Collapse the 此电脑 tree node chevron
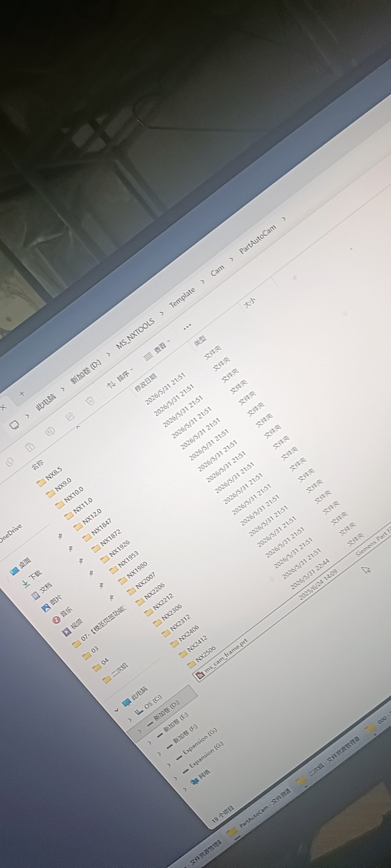Viewport: 391px width, 868px height. point(116,710)
